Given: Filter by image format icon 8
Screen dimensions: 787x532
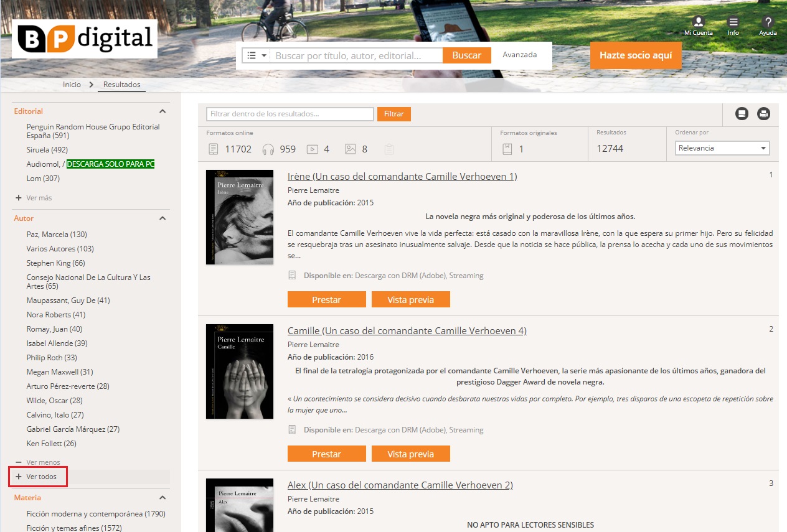Looking at the screenshot, I should click(351, 149).
